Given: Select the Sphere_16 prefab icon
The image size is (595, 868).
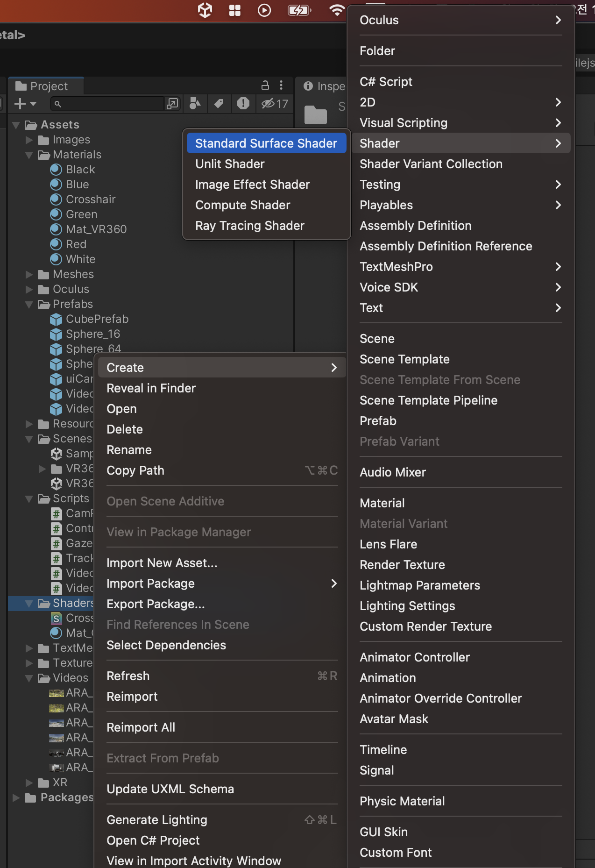Looking at the screenshot, I should coord(56,334).
